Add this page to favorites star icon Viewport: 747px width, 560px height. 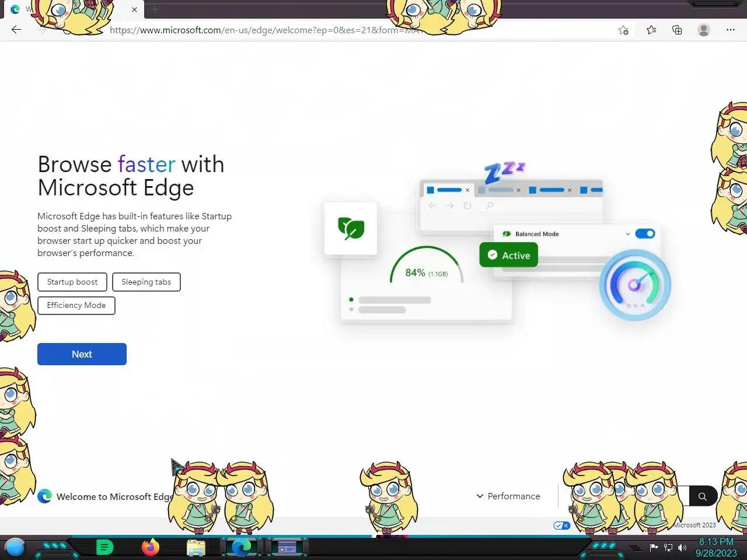point(623,30)
